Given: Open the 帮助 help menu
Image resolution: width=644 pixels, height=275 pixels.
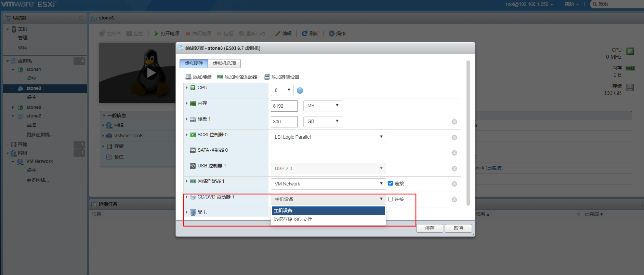Looking at the screenshot, I should [571, 4].
